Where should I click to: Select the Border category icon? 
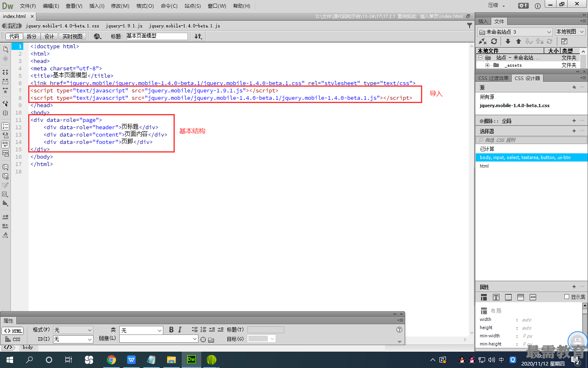tap(508, 297)
